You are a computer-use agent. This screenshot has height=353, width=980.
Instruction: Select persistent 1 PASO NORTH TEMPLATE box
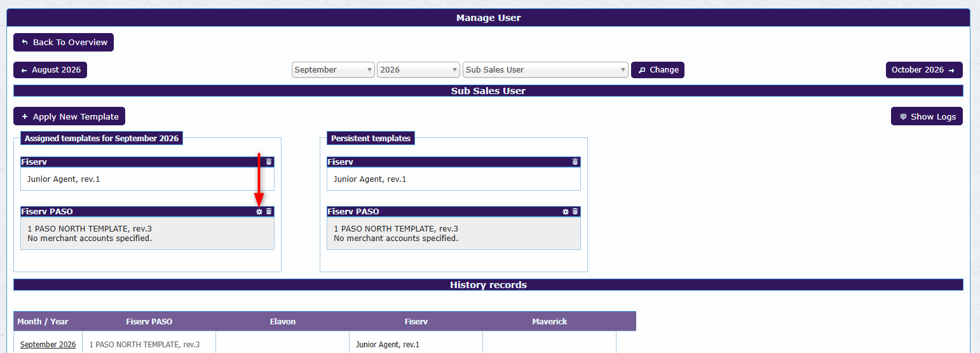[454, 233]
